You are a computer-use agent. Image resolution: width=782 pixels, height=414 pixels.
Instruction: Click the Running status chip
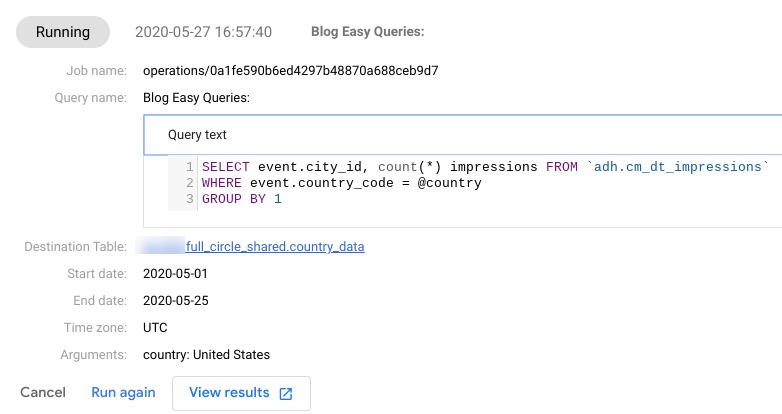click(63, 32)
